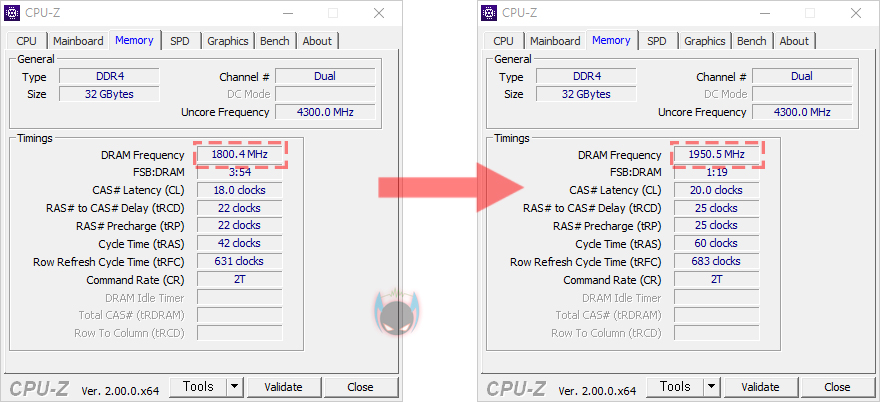Click Uncore Frequency 4300.0 MHz in left window
The width and height of the screenshot is (880, 402).
point(325,112)
